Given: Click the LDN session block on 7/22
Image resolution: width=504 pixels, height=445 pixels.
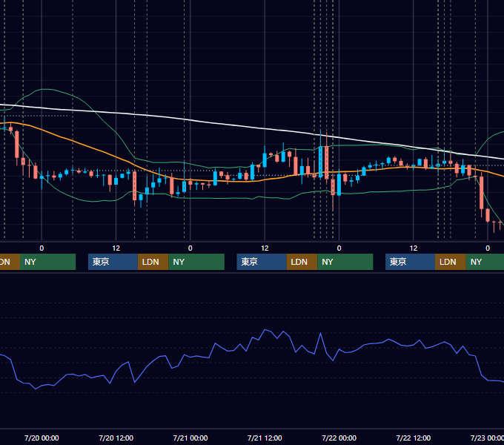Looking at the screenshot, I should click(x=451, y=262).
